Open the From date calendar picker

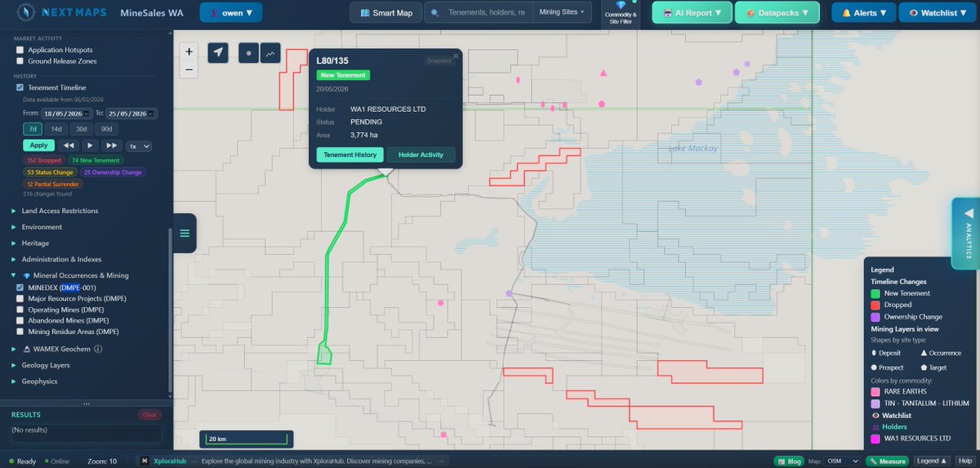click(x=86, y=114)
